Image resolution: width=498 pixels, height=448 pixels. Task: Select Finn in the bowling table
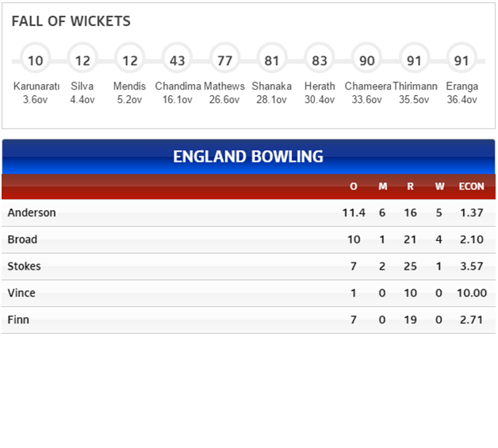coord(18,320)
